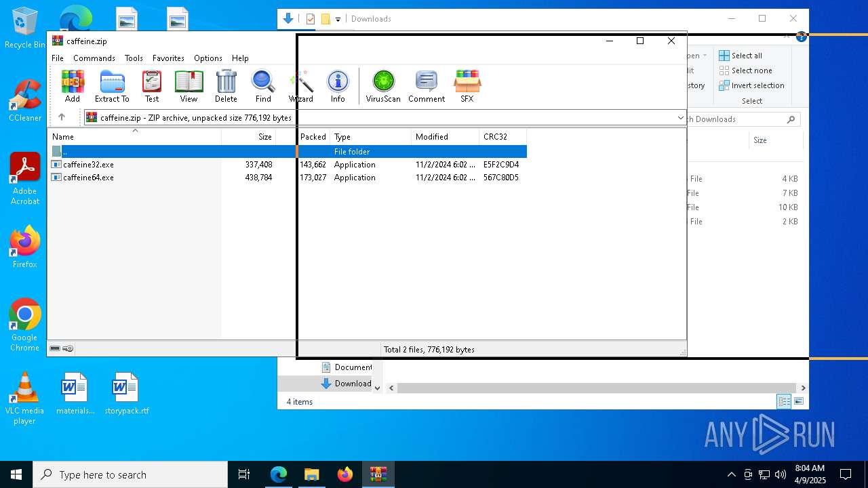Open Adobe Acrobat desktop shortcut
The height and width of the screenshot is (488, 868).
click(x=25, y=178)
